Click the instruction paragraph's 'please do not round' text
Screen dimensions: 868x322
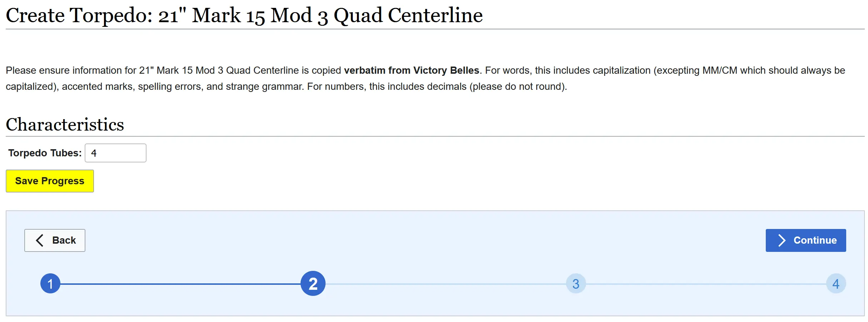point(517,87)
